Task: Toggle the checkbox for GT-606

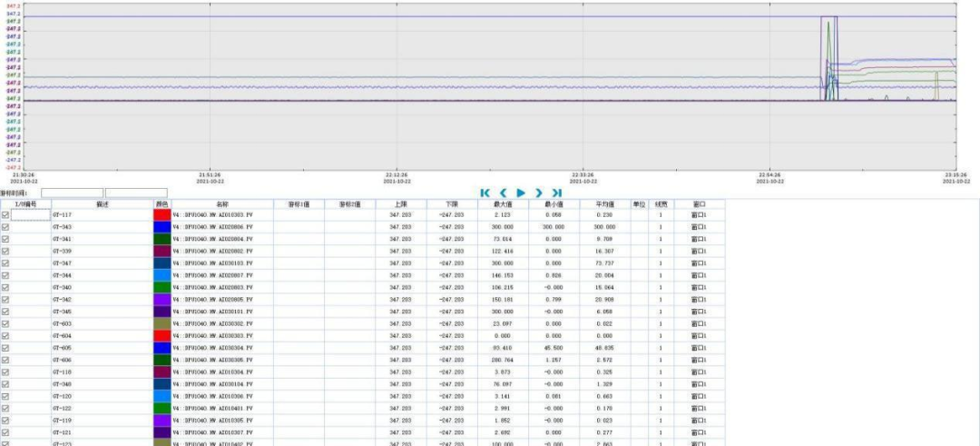Action: pyautogui.click(x=5, y=360)
